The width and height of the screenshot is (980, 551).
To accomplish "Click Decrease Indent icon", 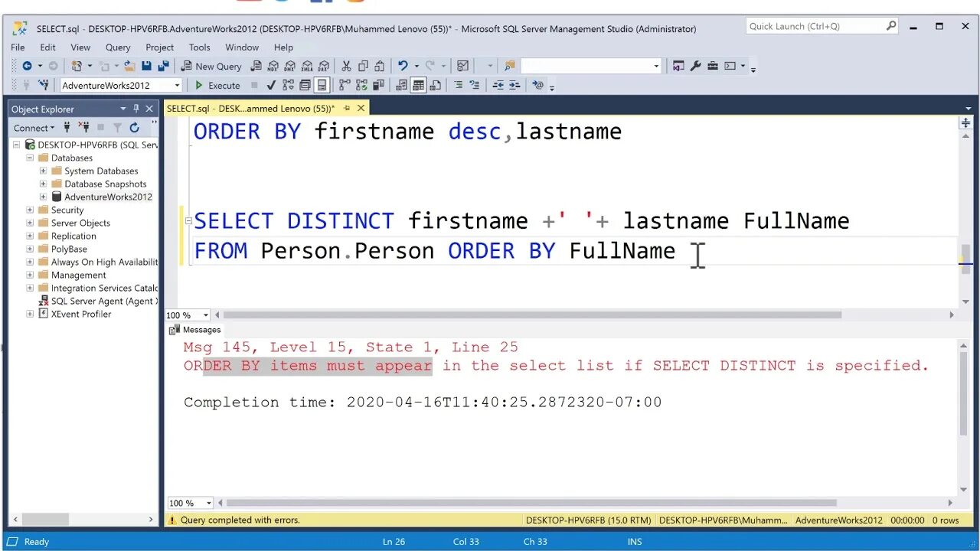I will click(498, 85).
